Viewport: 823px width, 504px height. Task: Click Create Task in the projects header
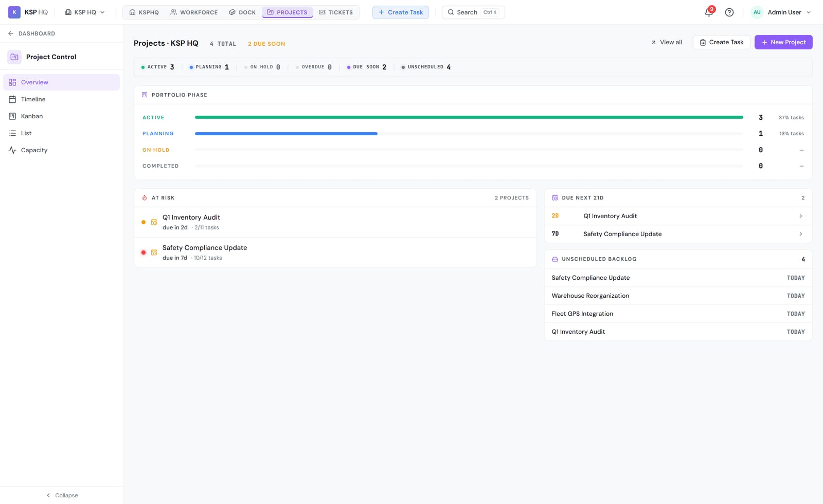tap(721, 42)
